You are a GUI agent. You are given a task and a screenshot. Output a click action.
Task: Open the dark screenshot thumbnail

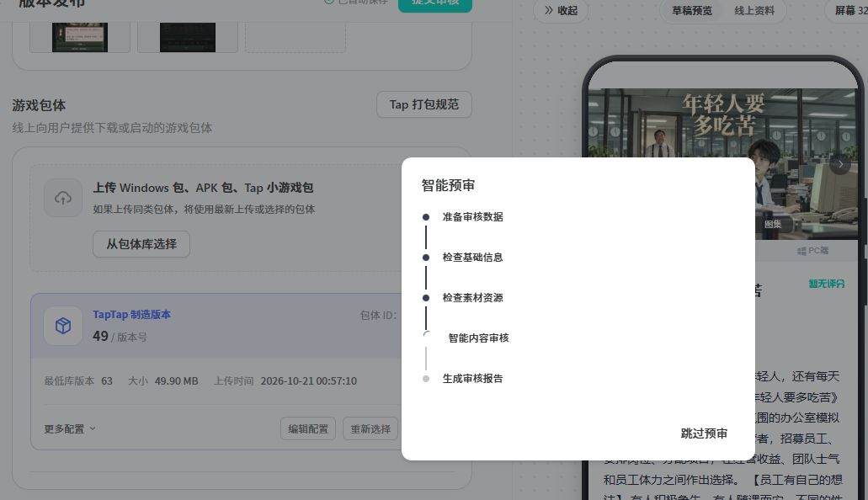188,38
